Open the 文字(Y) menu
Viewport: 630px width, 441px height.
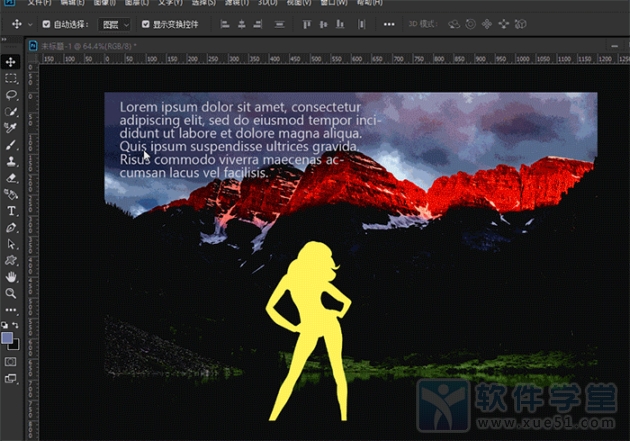[x=170, y=2]
